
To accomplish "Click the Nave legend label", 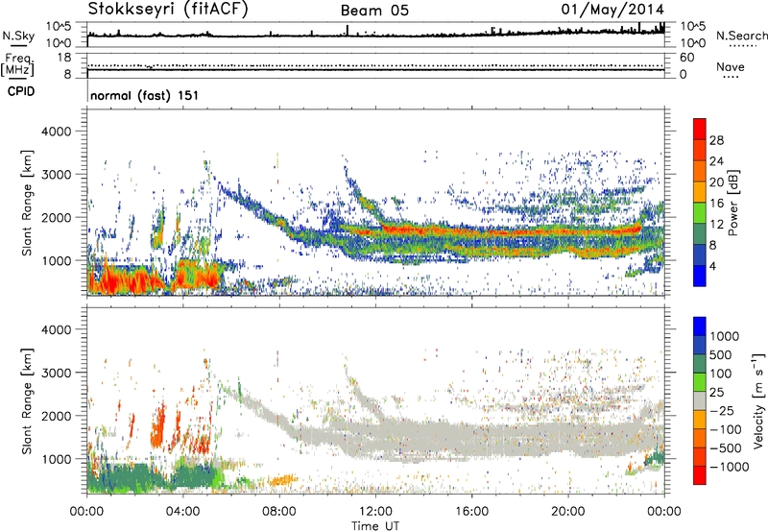I will click(731, 67).
